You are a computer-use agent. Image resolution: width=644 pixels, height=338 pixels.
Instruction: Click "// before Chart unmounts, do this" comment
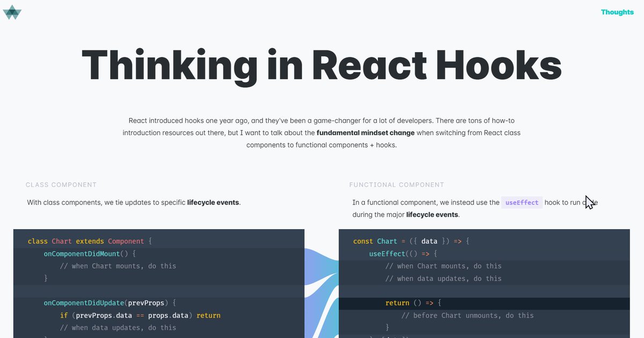467,315
